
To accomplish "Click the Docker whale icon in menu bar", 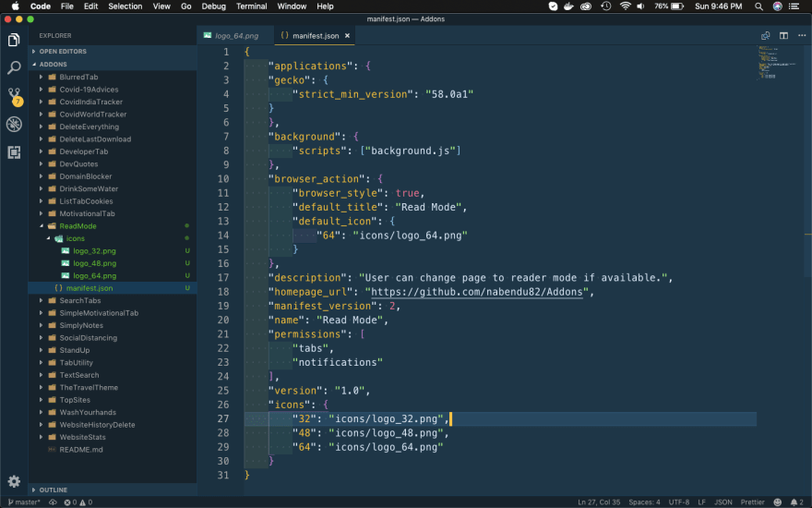I will point(569,6).
